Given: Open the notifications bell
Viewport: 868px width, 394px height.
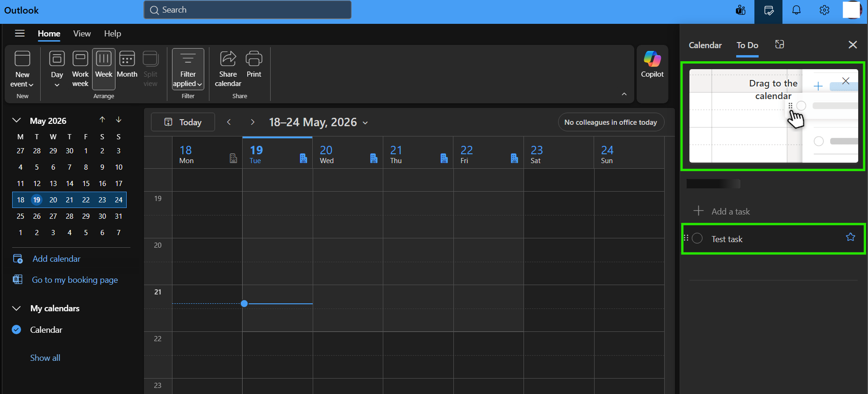Looking at the screenshot, I should (x=796, y=10).
